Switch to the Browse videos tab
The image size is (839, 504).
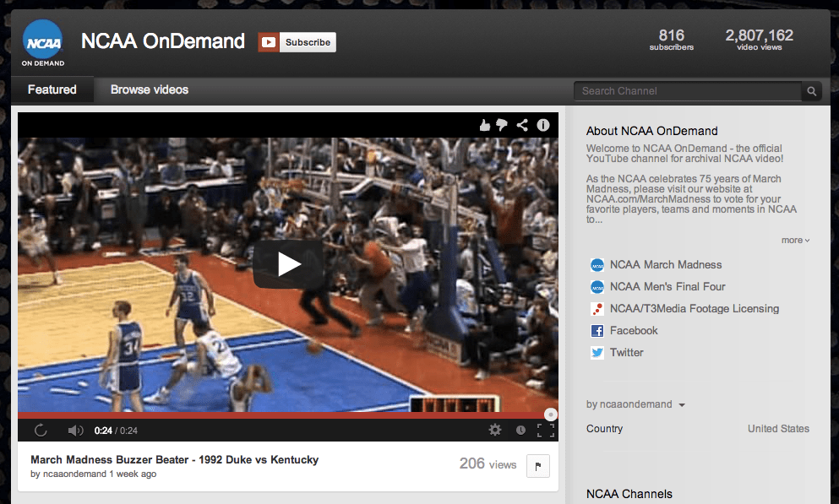click(x=150, y=89)
